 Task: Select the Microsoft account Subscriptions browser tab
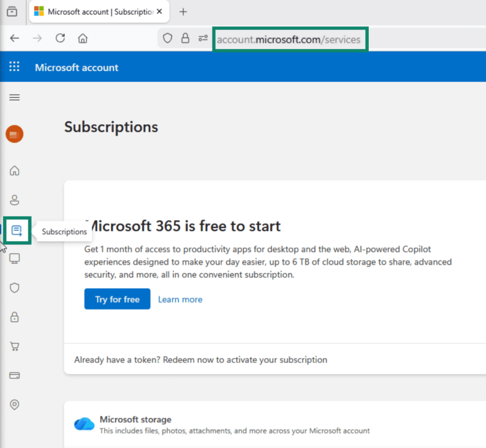click(x=99, y=12)
